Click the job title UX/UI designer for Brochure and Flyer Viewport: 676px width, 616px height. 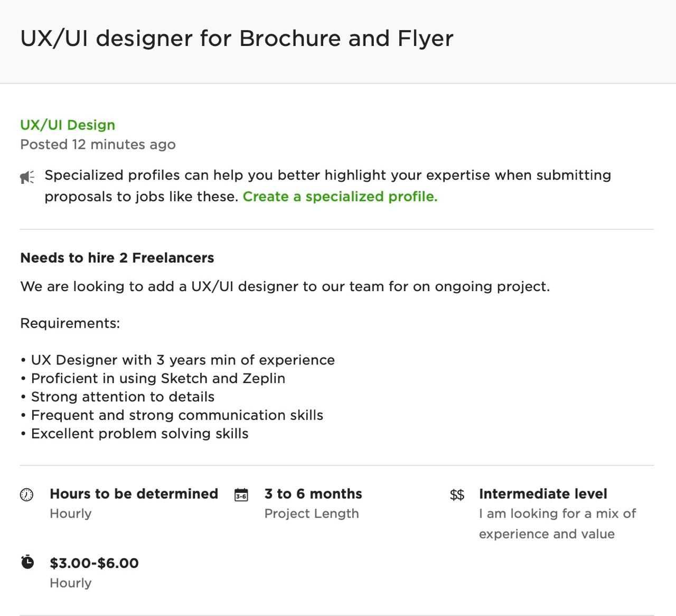coord(237,39)
